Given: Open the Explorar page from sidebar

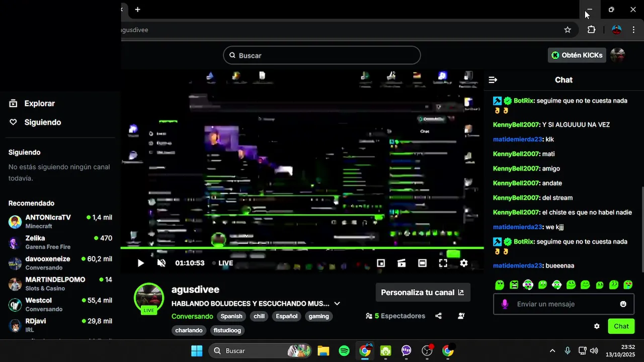Looking at the screenshot, I should coord(32,104).
